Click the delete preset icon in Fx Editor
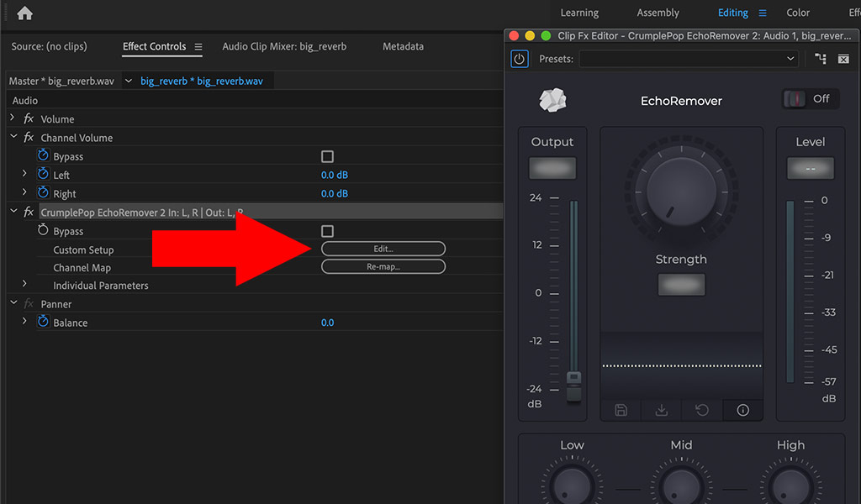The image size is (861, 504). [x=843, y=59]
